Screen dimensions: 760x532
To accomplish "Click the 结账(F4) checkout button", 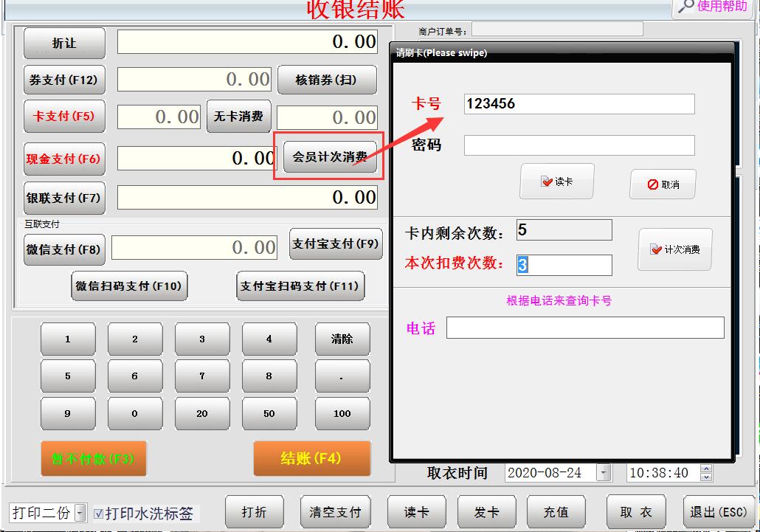I will point(311,459).
